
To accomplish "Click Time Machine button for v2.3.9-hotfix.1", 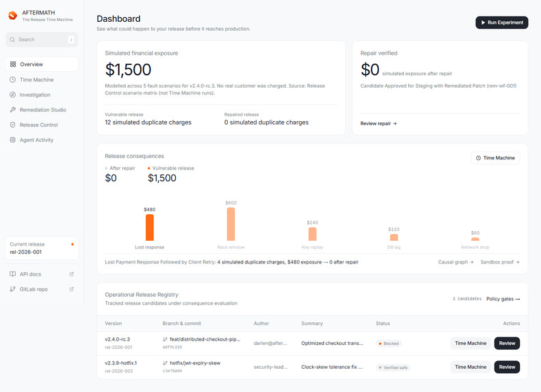I will tap(471, 367).
